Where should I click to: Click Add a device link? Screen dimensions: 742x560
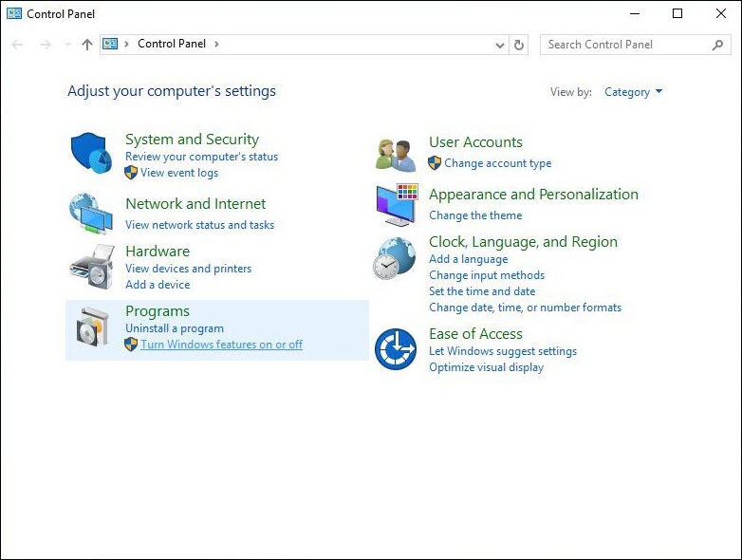coord(158,285)
